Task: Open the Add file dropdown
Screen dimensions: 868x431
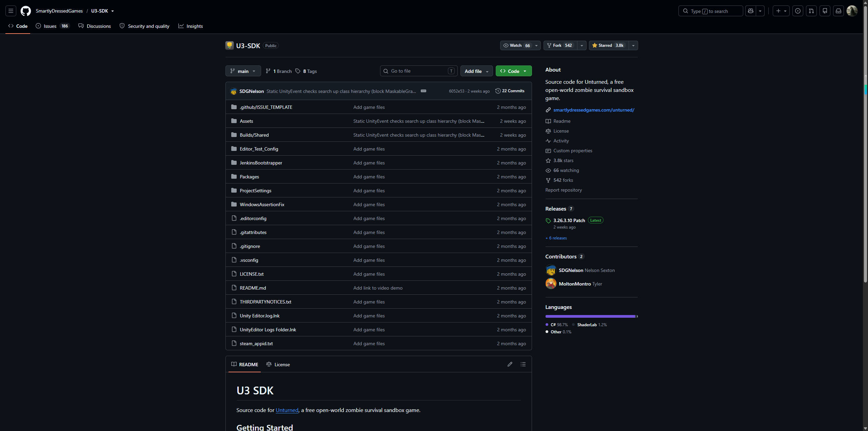Action: [476, 71]
